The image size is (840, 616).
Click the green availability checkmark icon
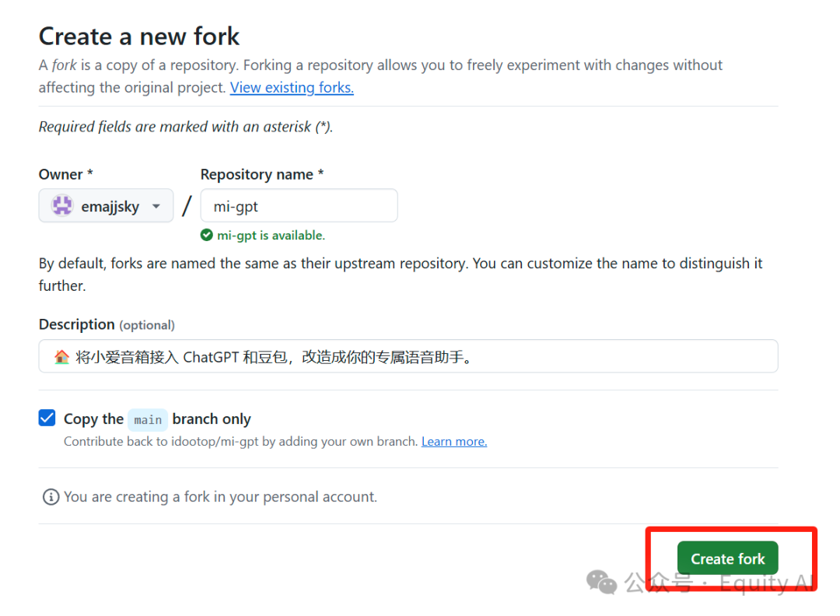click(206, 235)
